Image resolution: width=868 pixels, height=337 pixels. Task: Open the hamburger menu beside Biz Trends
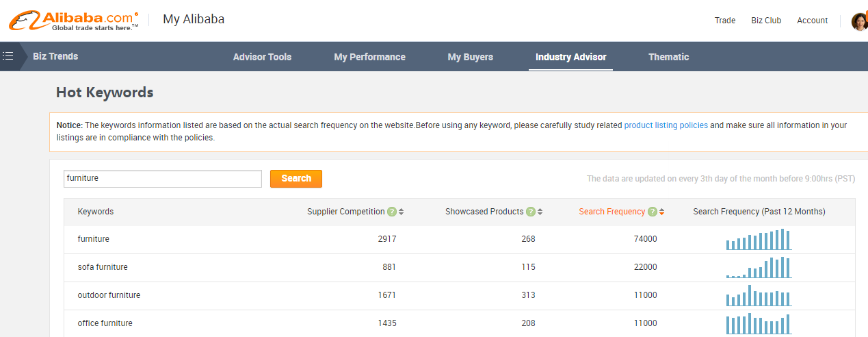8,56
